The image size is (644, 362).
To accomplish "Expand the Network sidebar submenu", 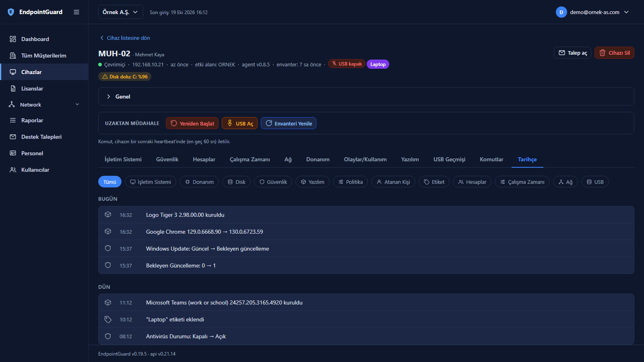I will coord(44,105).
